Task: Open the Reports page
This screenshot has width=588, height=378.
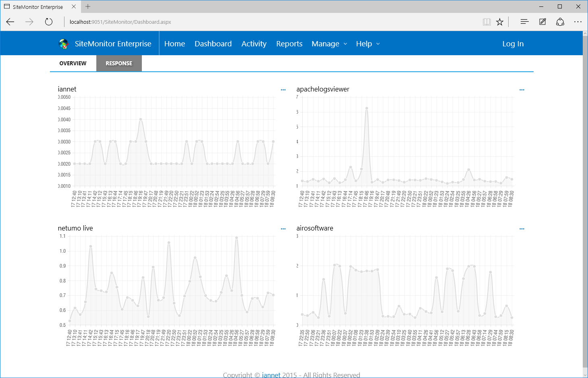Action: pyautogui.click(x=289, y=44)
